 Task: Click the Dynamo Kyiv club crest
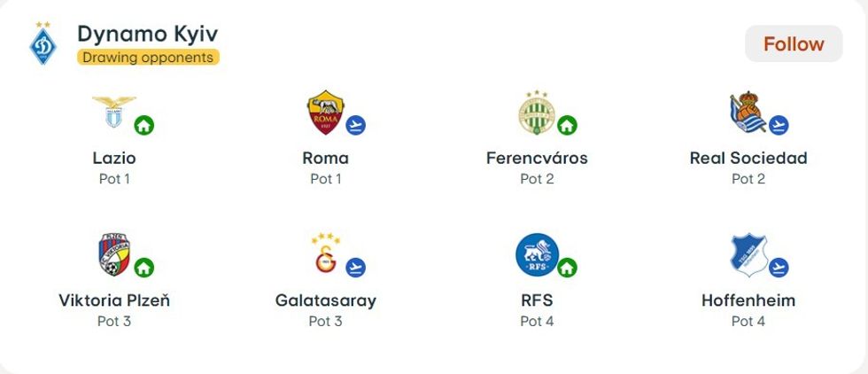click(x=43, y=44)
